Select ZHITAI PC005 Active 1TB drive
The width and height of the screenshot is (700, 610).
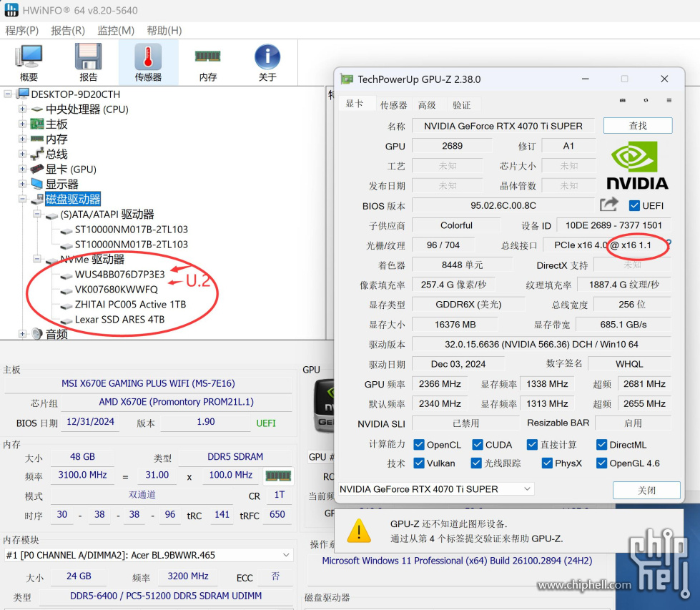click(x=130, y=305)
